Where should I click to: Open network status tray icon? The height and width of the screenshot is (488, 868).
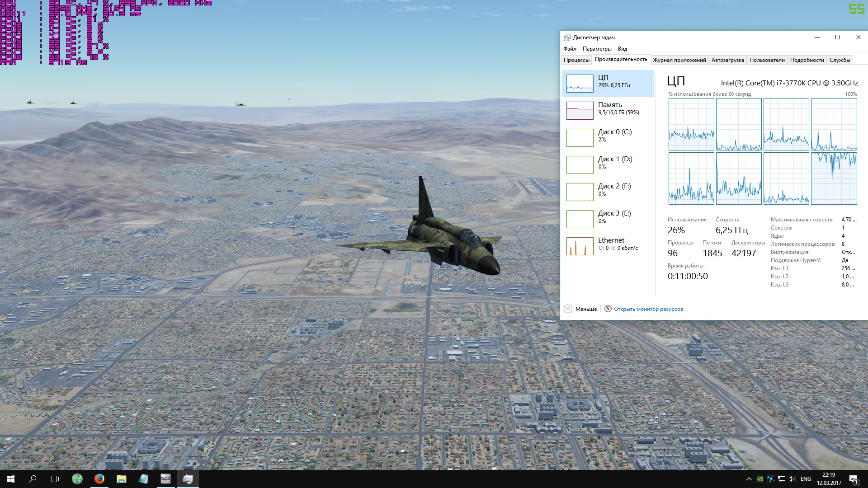coord(782,479)
